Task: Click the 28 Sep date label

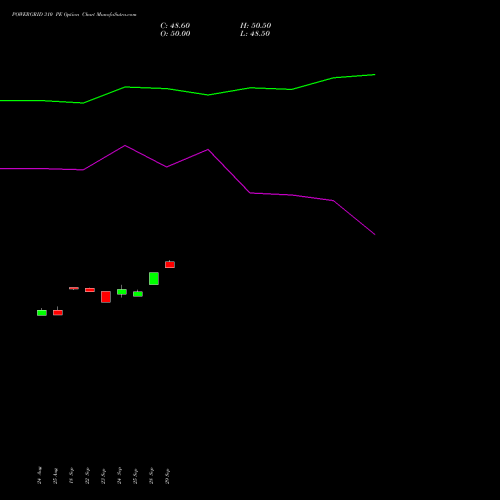Action: coord(151,476)
